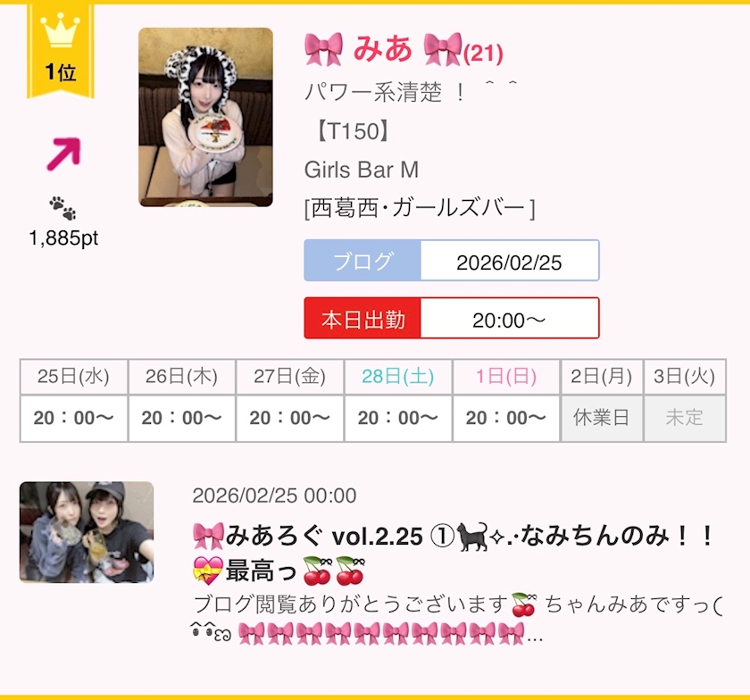This screenshot has height=700, width=750.
Task: Click the pink ribbon before (21)
Action: (x=443, y=49)
